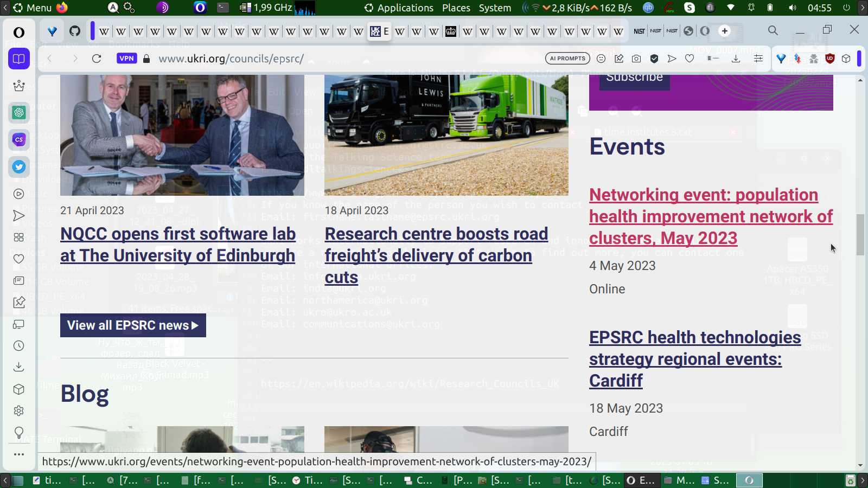Open sidebar settings gear icon

click(19, 411)
